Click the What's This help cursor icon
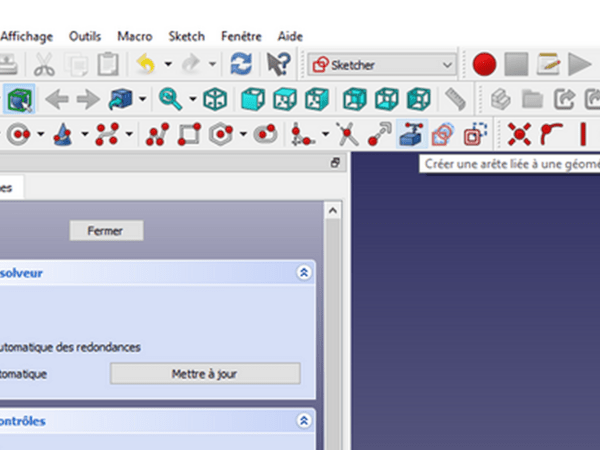600x450 pixels. click(277, 65)
